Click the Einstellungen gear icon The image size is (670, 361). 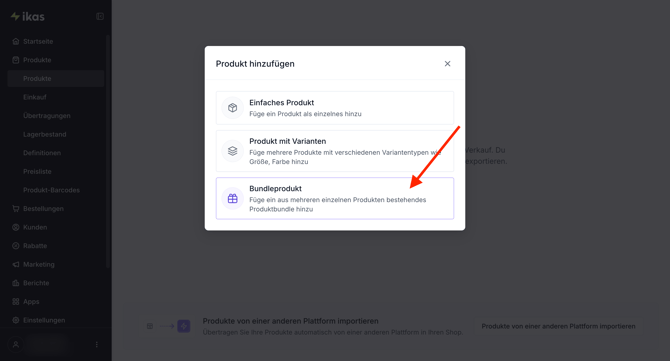(x=16, y=320)
